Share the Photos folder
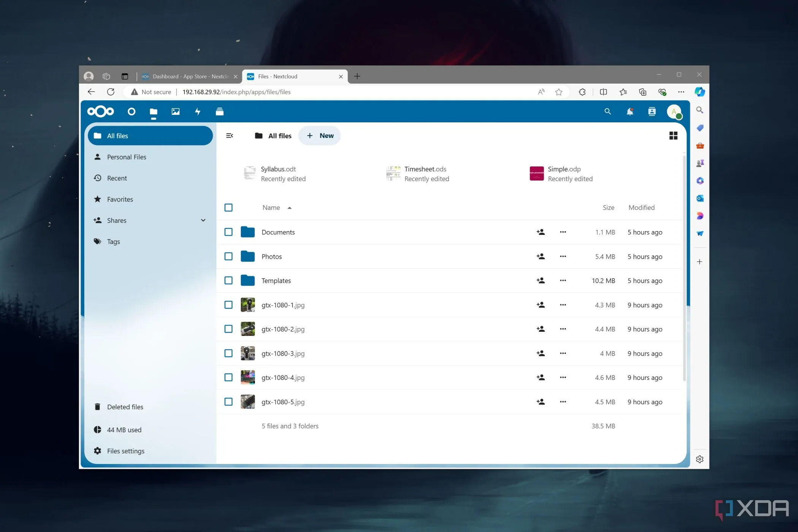 pyautogui.click(x=540, y=256)
